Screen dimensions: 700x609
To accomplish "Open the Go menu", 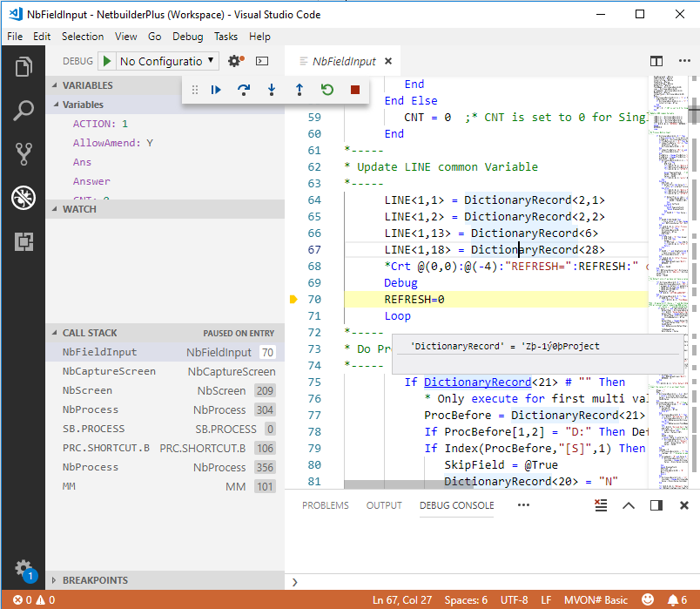I will click(x=154, y=37).
